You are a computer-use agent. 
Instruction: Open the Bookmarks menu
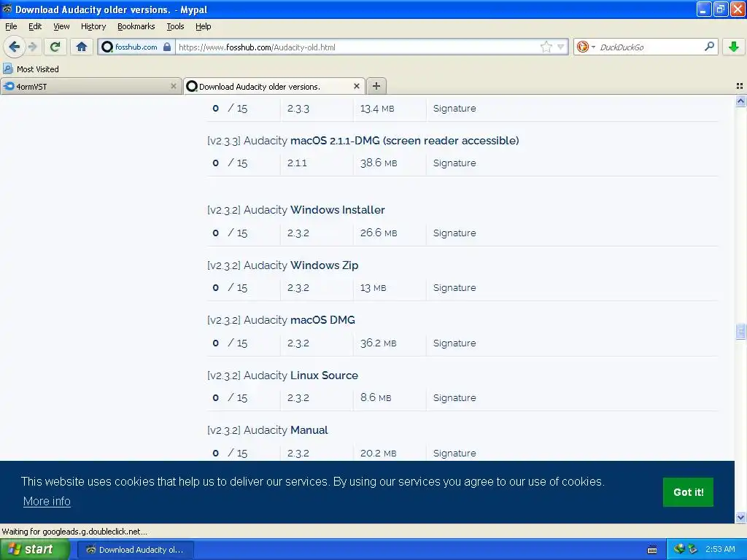click(x=136, y=27)
